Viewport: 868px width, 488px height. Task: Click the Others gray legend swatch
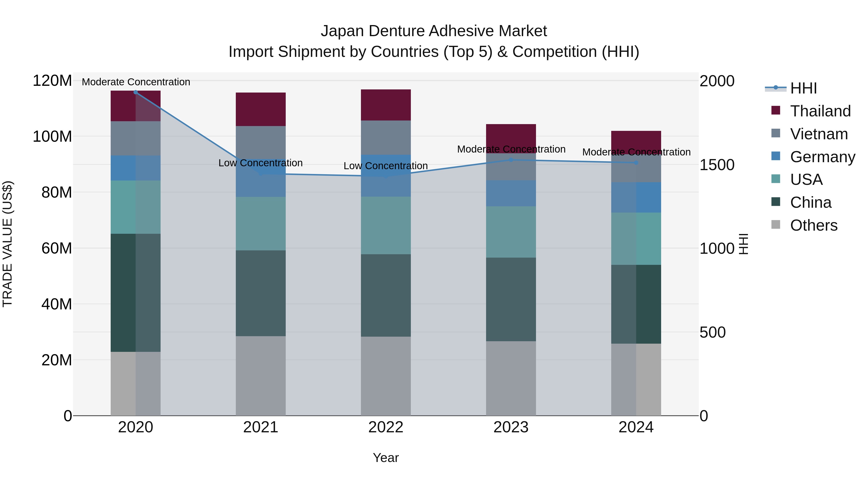click(776, 224)
